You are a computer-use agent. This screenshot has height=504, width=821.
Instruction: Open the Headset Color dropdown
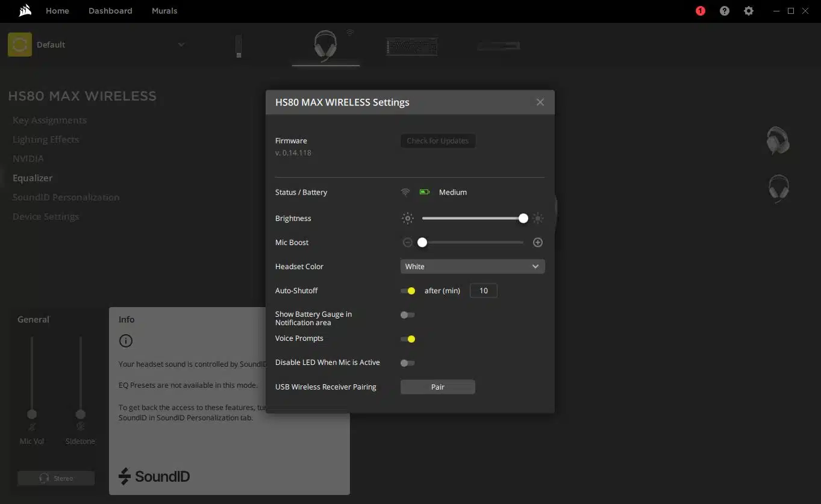click(473, 266)
